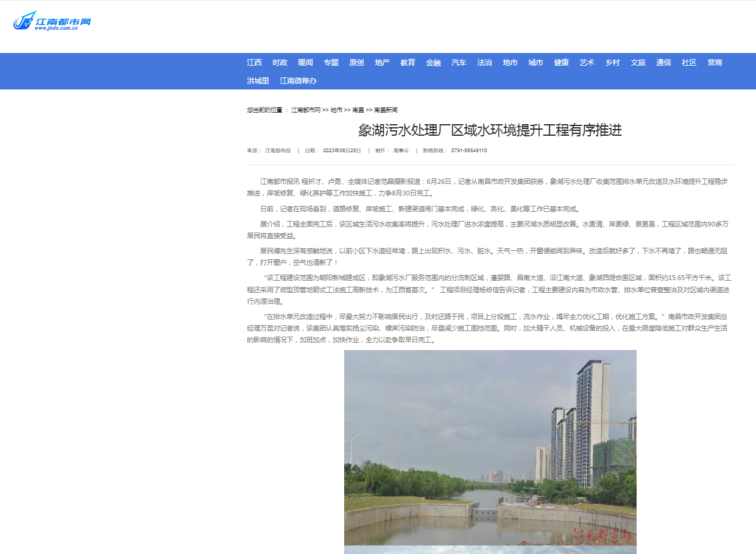
Task: Click 江南都市网 in the breadcrumb
Action: tap(306, 110)
